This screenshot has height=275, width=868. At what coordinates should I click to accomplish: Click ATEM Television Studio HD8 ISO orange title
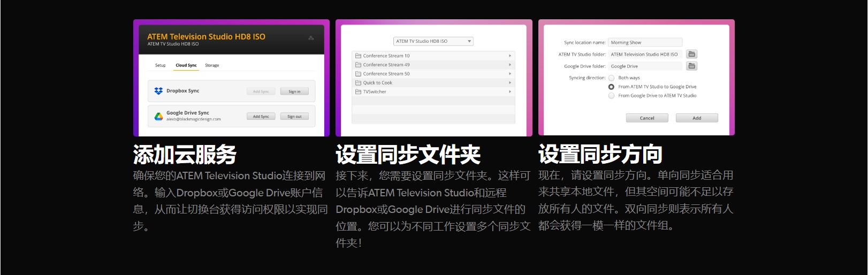pos(206,36)
